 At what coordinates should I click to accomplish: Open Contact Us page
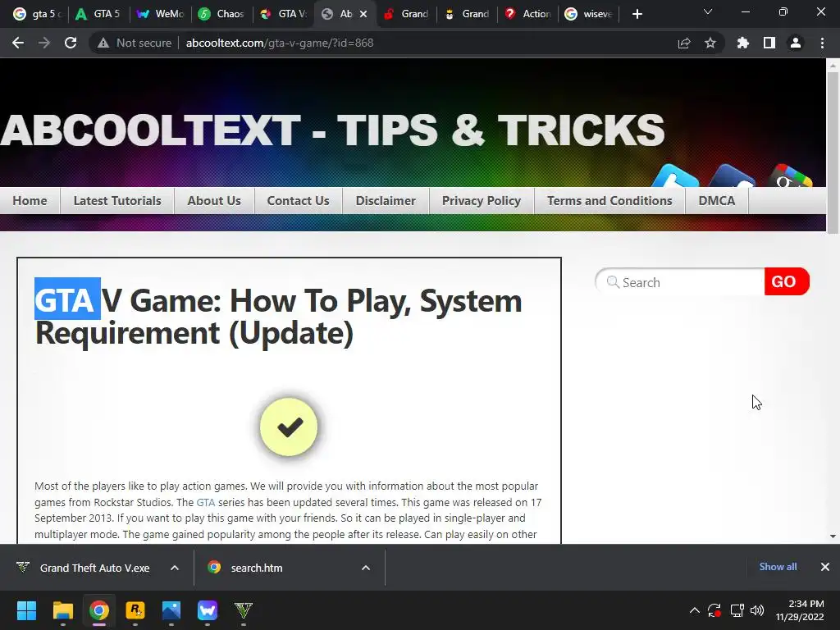tap(299, 201)
